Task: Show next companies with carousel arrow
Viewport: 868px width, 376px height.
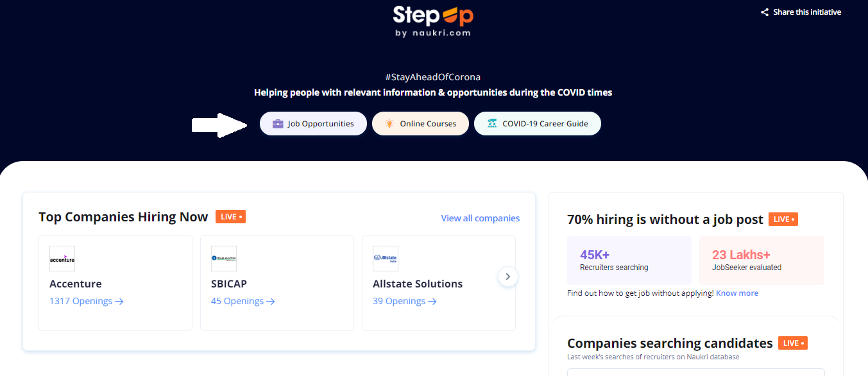Action: [508, 277]
